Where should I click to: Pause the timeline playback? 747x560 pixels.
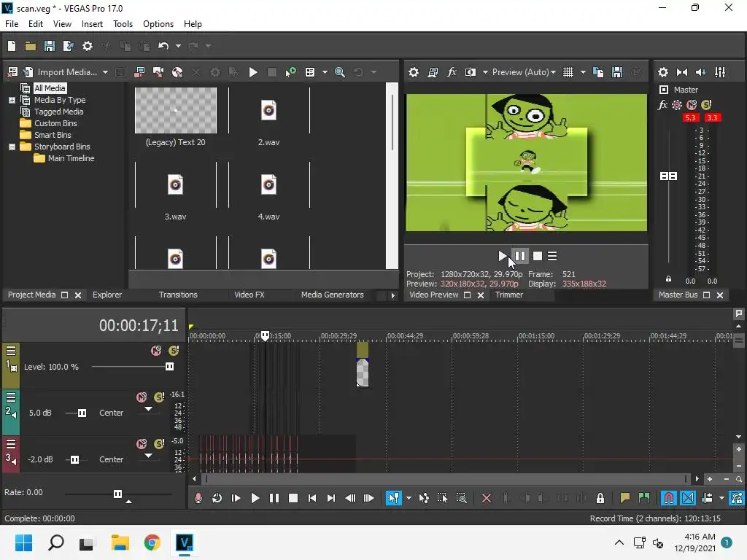(274, 498)
